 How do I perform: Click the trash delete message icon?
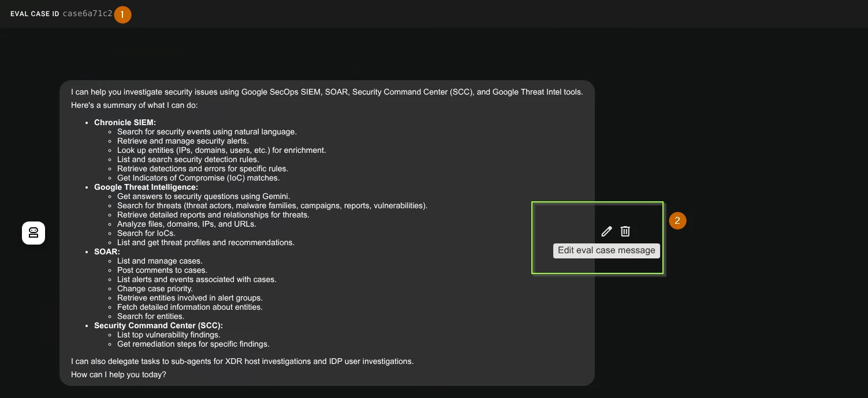coord(625,231)
